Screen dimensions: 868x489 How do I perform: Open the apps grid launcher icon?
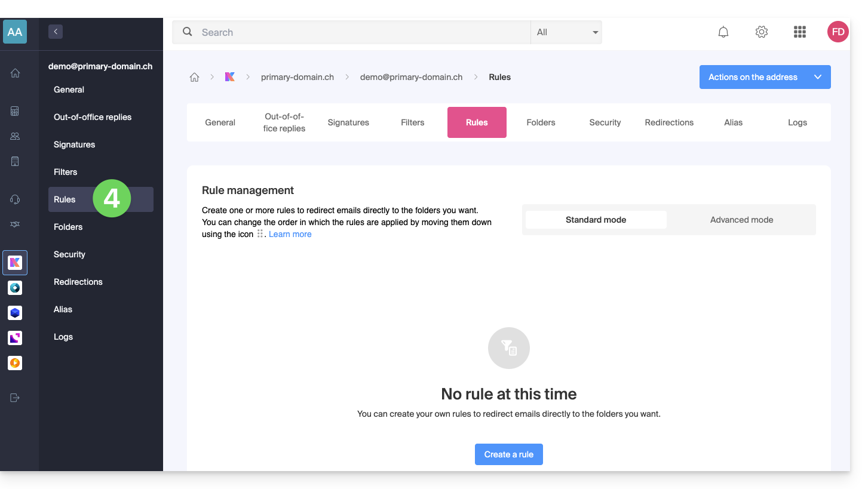point(799,32)
